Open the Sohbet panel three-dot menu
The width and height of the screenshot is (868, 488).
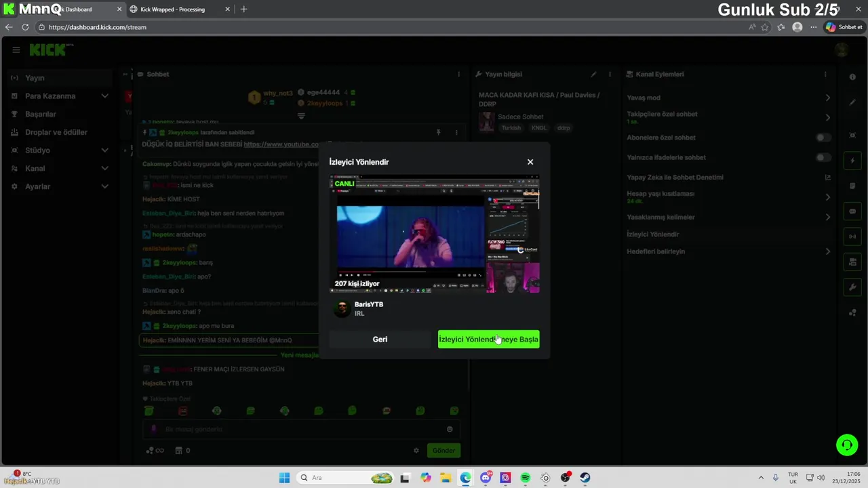(458, 75)
